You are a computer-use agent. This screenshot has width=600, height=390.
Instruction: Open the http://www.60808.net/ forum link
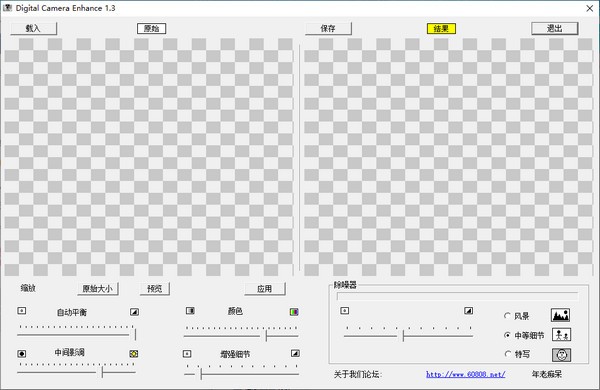coord(466,374)
